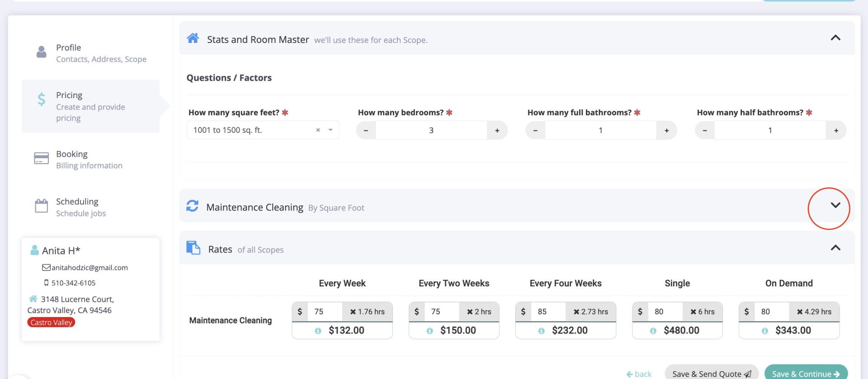Click the info icon beside $480.00
Screen dimensions: 868x379
(653, 331)
